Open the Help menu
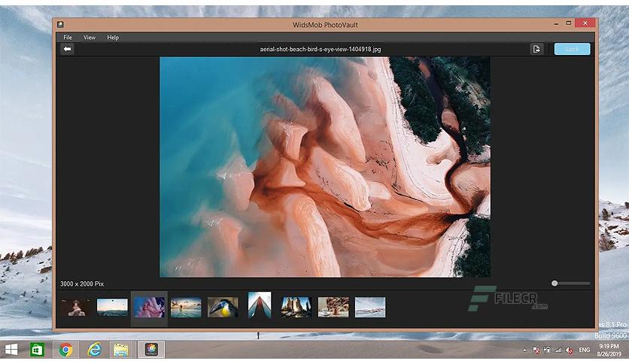The width and height of the screenshot is (629, 364). click(x=113, y=38)
